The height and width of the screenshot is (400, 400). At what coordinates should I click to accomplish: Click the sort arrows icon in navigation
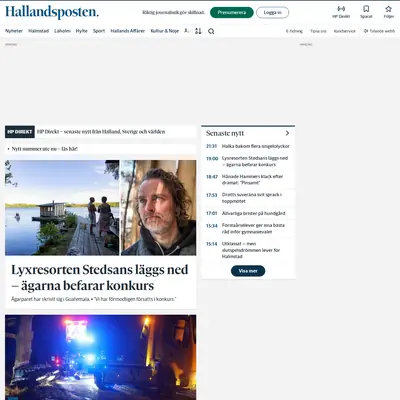(198, 31)
